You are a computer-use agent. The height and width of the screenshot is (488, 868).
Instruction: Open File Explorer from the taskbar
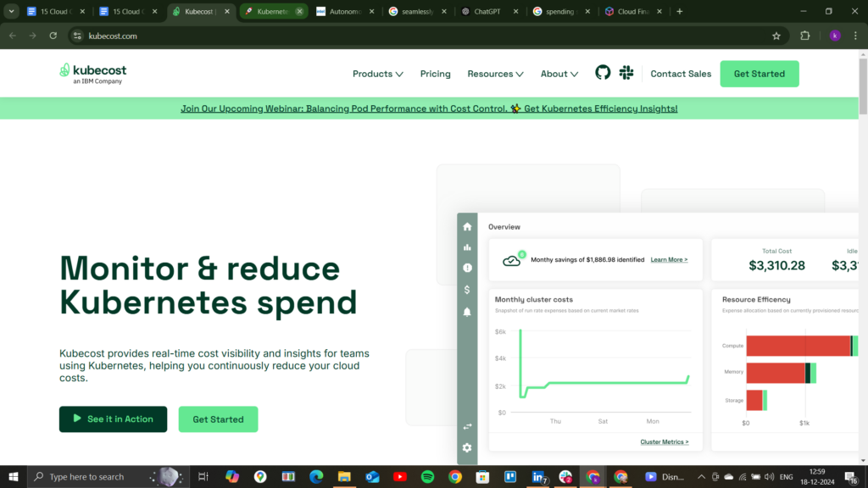click(344, 476)
